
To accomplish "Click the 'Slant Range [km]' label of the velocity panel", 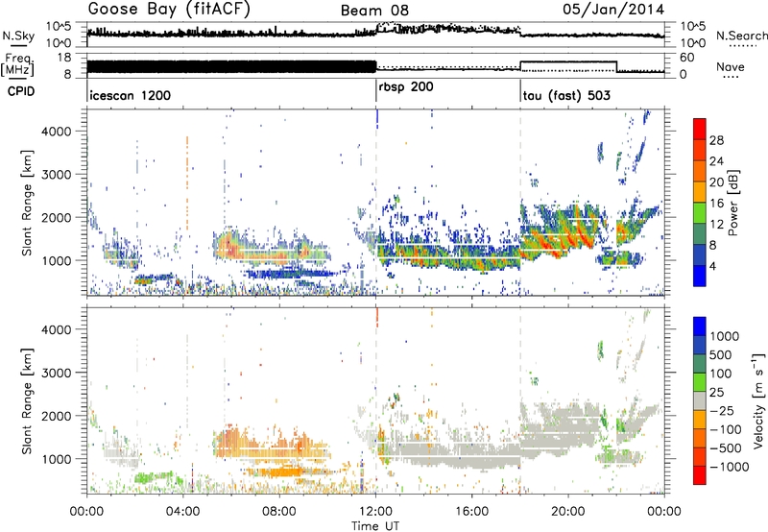I will (27, 400).
